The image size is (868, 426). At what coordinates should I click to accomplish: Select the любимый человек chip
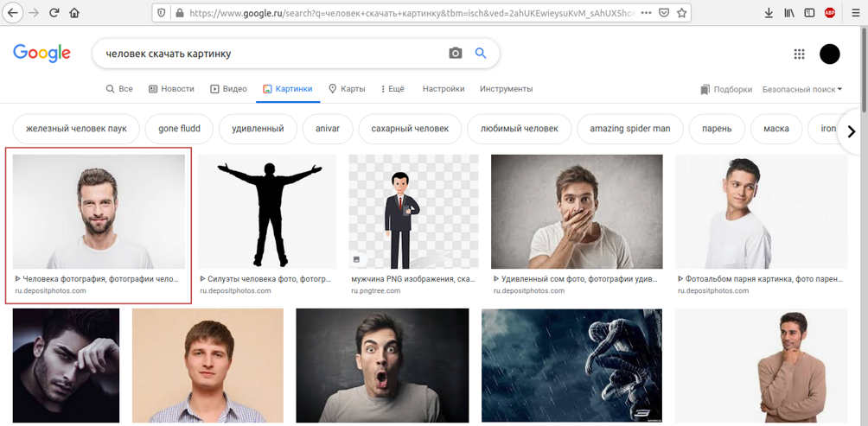(520, 129)
